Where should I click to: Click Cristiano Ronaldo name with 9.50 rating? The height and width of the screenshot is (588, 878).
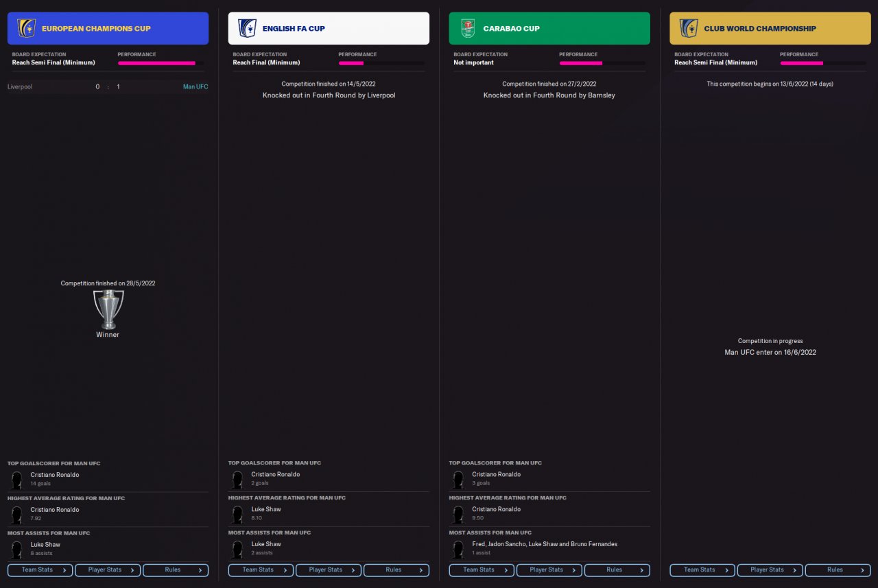(x=497, y=510)
